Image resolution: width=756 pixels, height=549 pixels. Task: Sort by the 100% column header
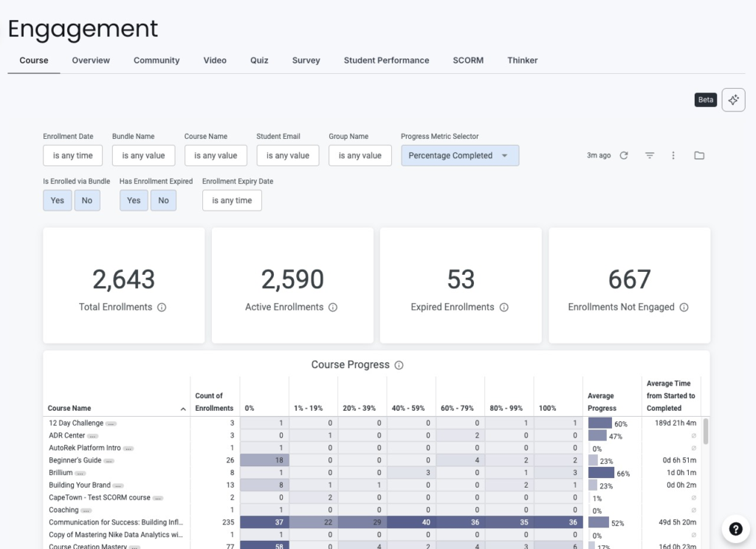(x=547, y=408)
